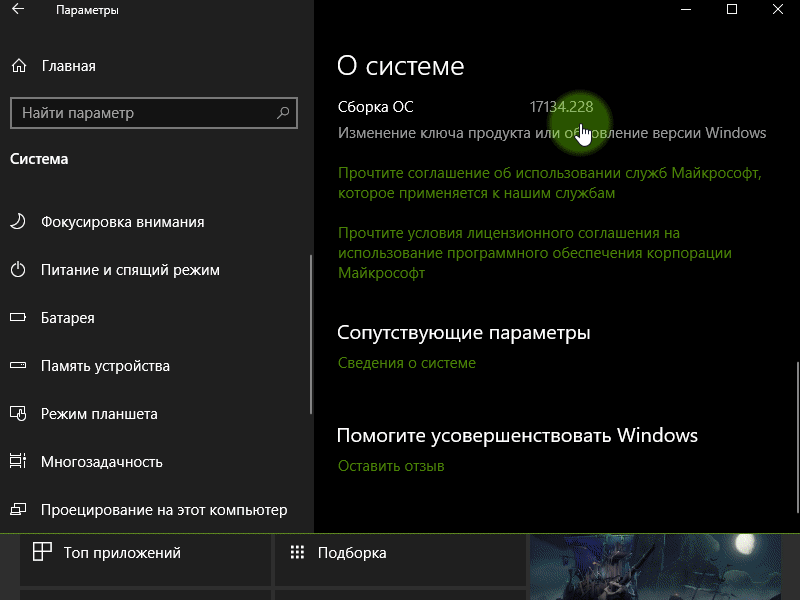Click the О системе page heading
The image size is (800, 600).
(x=401, y=66)
